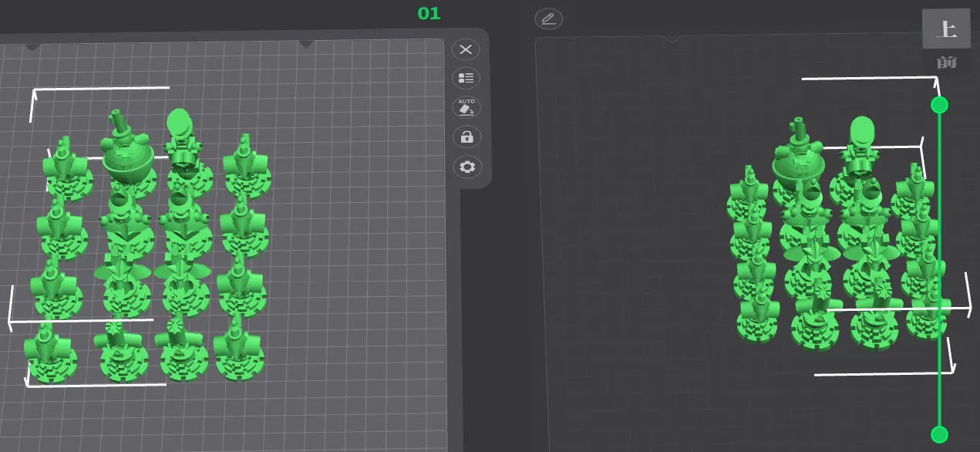Viewport: 980px width, 452px height.
Task: Select the 前 front face of view cube
Action: pos(946,62)
